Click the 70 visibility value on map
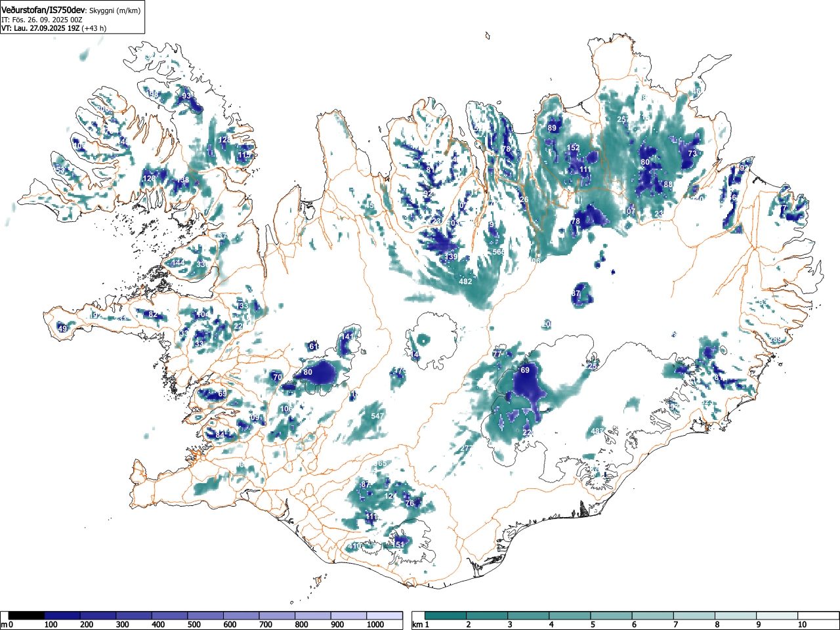Image resolution: width=840 pixels, height=630 pixels. (x=278, y=377)
